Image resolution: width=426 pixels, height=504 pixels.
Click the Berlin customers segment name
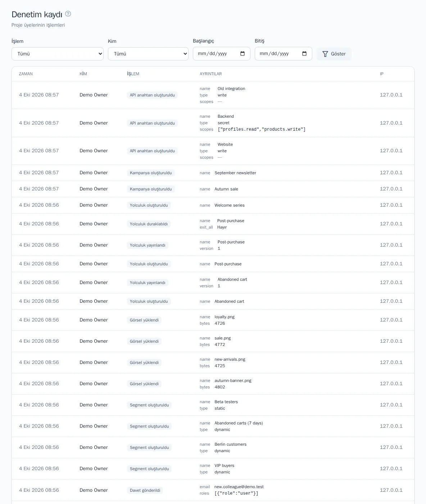(x=231, y=444)
